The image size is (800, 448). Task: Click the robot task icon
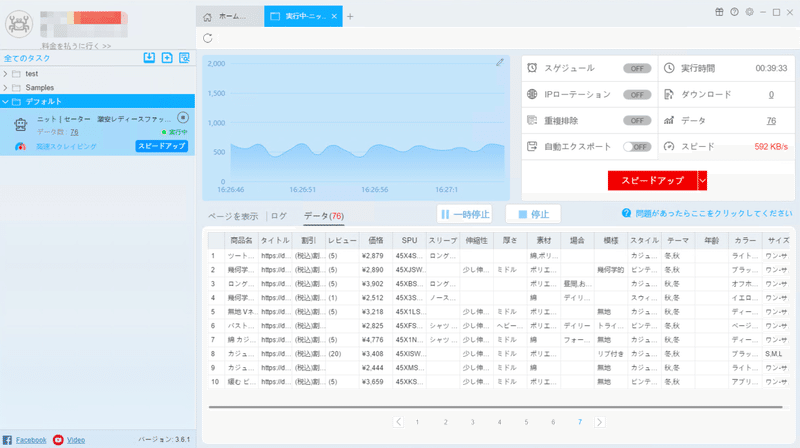coord(20,124)
